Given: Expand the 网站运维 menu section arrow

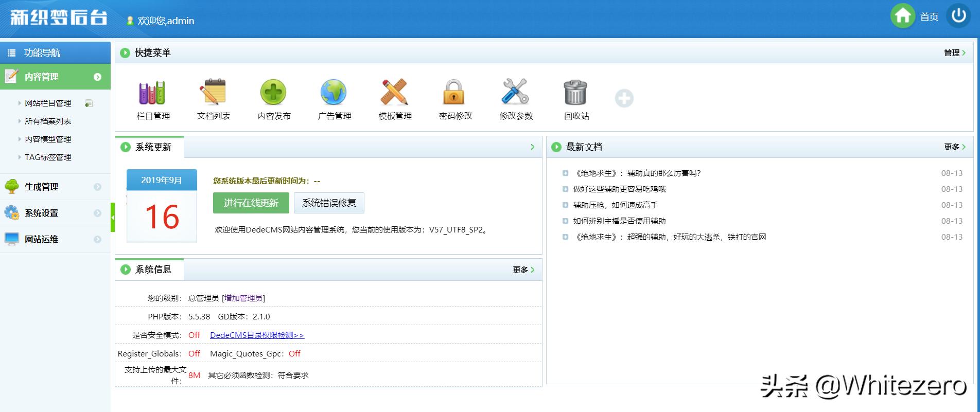Looking at the screenshot, I should [x=97, y=239].
